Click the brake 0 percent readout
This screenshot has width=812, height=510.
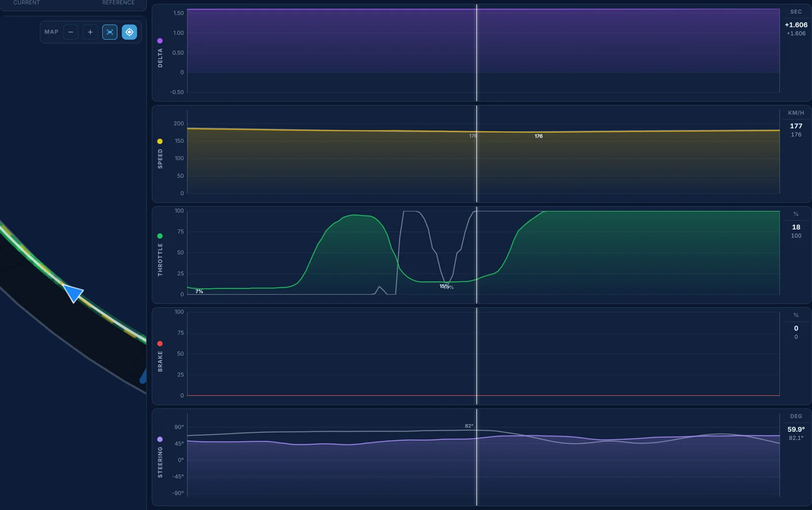click(x=796, y=328)
